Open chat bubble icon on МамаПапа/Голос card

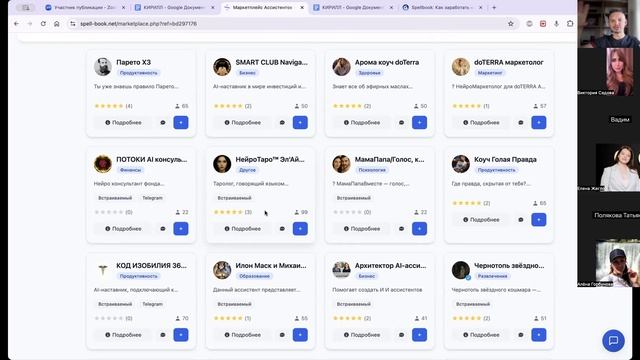[x=401, y=229]
